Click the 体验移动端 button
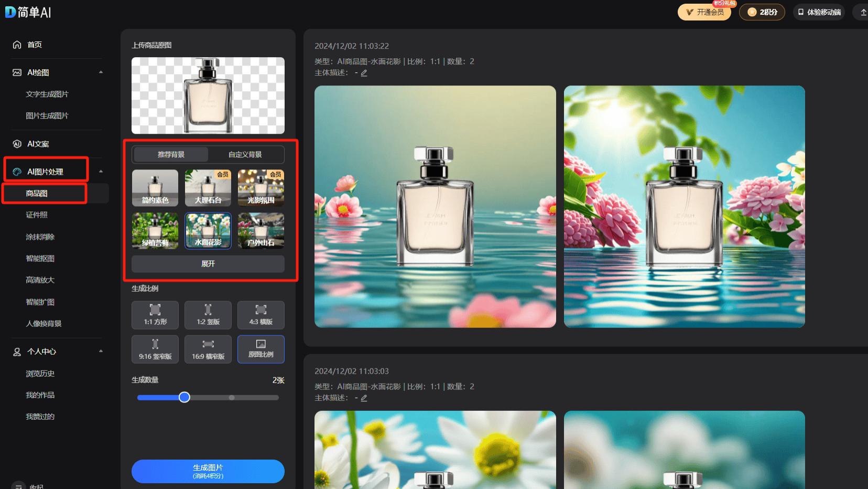 818,12
